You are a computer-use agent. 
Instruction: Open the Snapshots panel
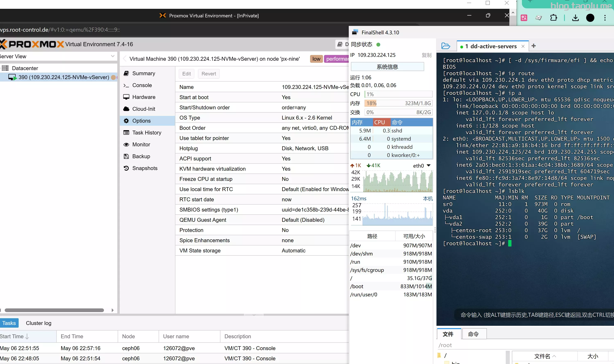pos(145,168)
